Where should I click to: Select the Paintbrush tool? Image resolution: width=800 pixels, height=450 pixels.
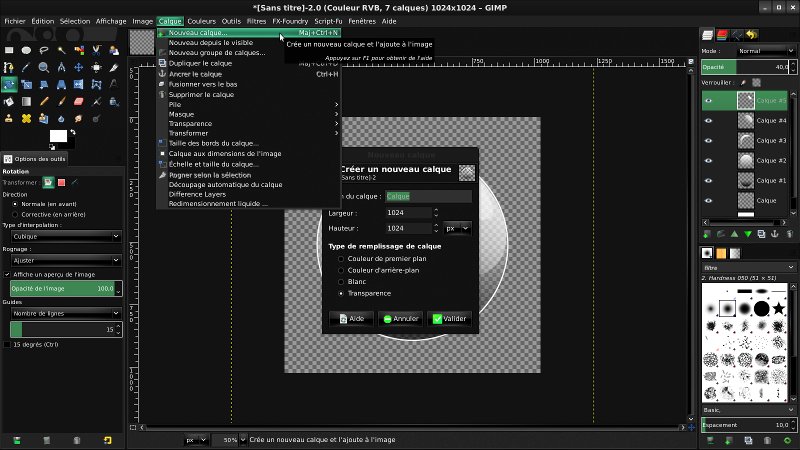[62, 102]
